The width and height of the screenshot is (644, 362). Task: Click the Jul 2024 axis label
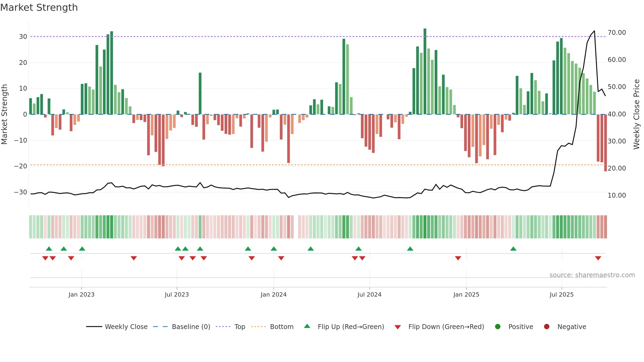369,294
